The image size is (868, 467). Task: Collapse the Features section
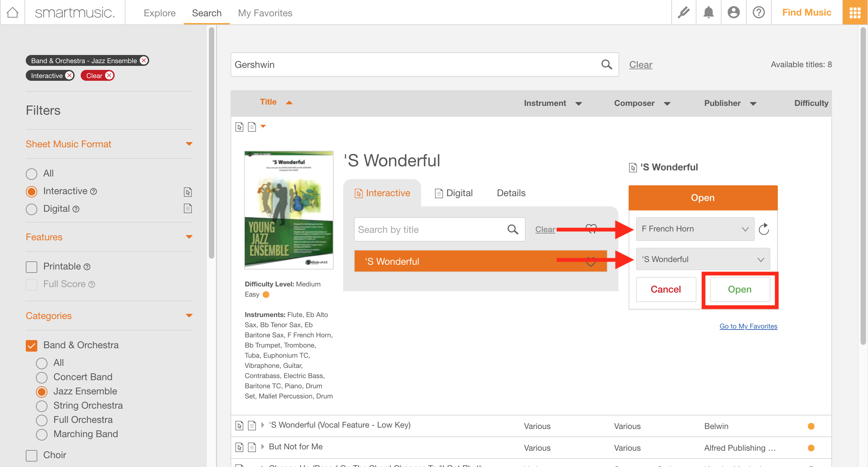coord(189,237)
